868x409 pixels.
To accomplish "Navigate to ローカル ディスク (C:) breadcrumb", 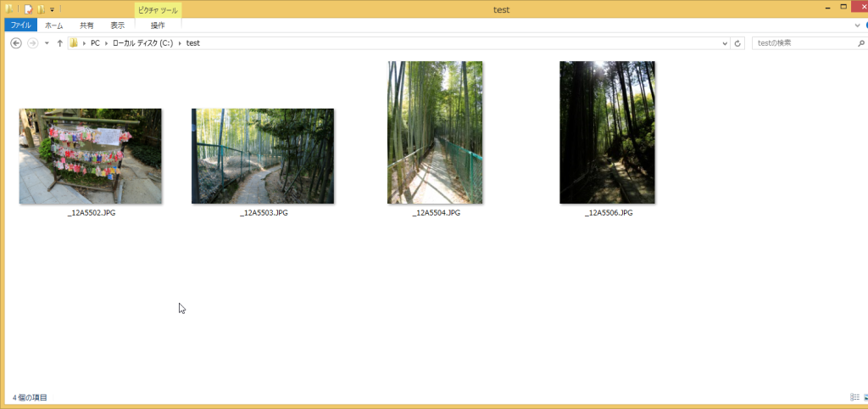I will (142, 43).
